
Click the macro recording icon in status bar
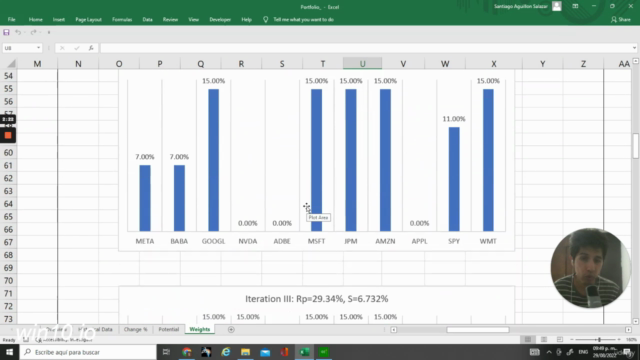point(26,340)
